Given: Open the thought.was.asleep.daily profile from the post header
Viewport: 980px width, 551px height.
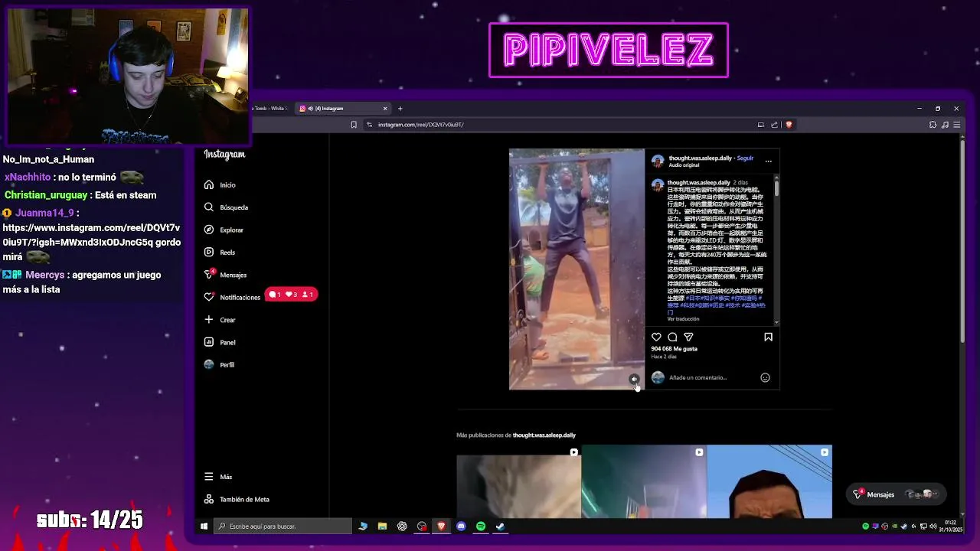Looking at the screenshot, I should point(701,158).
